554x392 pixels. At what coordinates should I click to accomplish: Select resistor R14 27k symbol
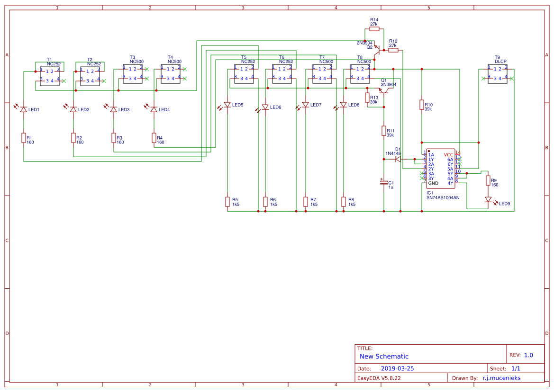coord(374,28)
